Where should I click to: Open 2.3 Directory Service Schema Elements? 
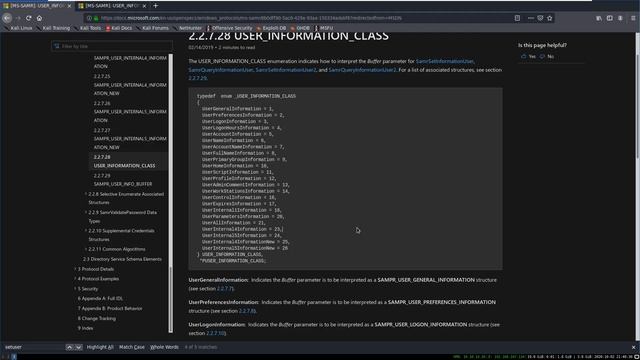122,259
